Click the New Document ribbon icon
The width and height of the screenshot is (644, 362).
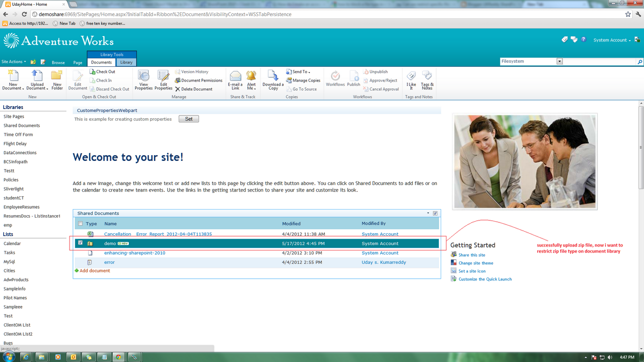[13, 80]
